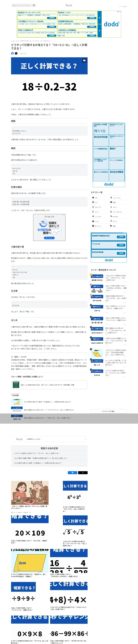Open recommended card 20×109
The width and height of the screenshot is (138, 644).
30,529
